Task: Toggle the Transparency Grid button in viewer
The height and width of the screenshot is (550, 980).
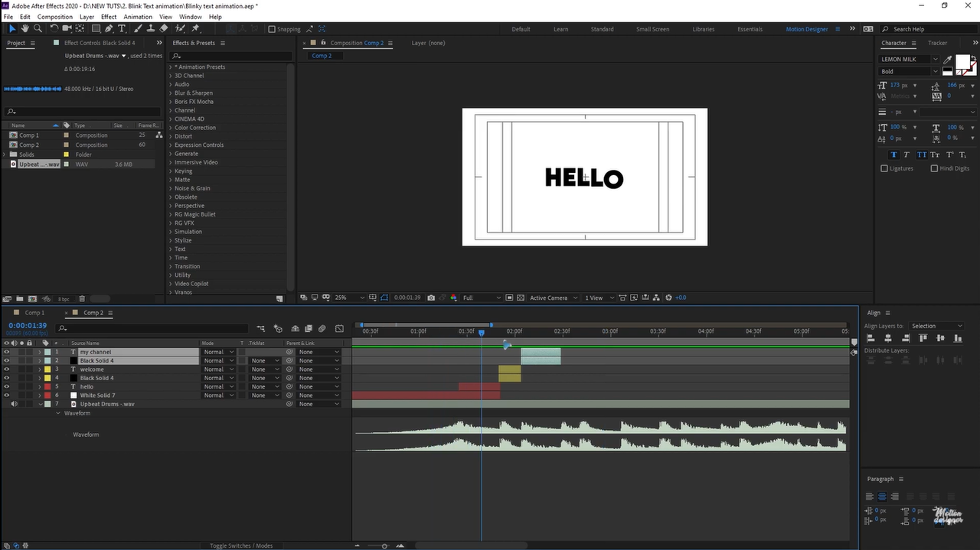Action: click(520, 298)
